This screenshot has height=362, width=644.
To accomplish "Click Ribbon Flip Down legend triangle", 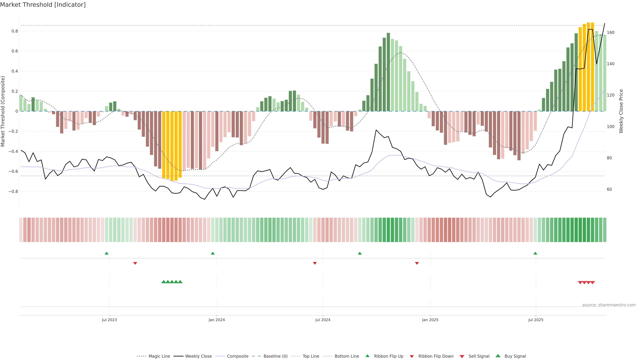I will pos(412,356).
